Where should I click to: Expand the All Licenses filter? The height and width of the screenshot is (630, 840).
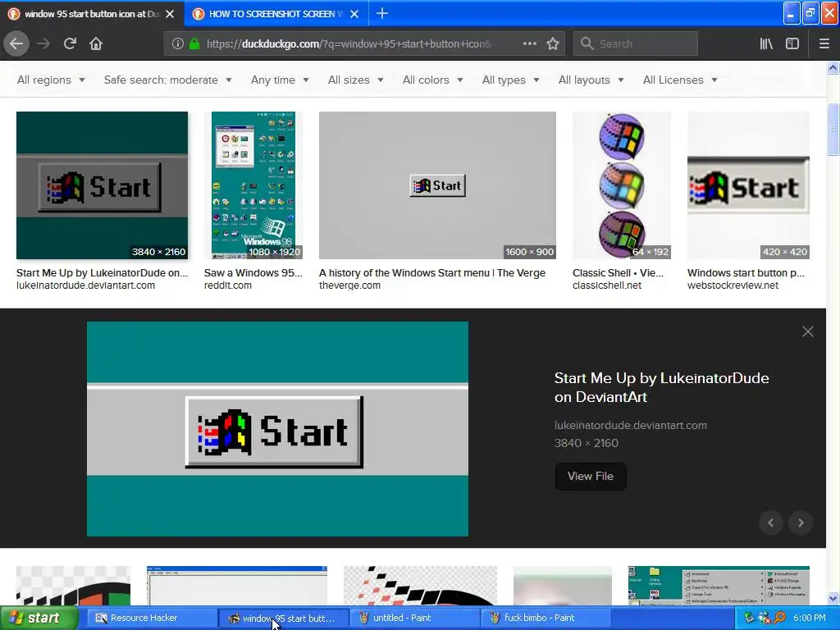tap(680, 80)
